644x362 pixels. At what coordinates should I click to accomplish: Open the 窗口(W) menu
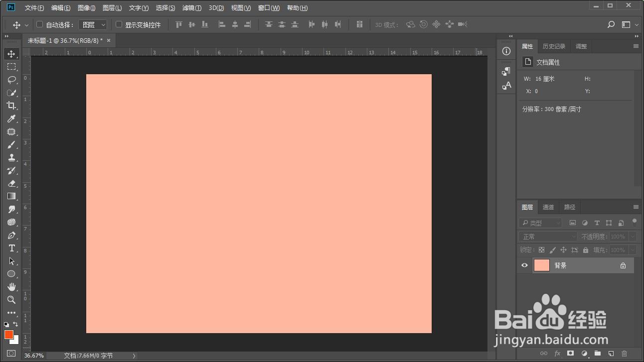pyautogui.click(x=269, y=8)
